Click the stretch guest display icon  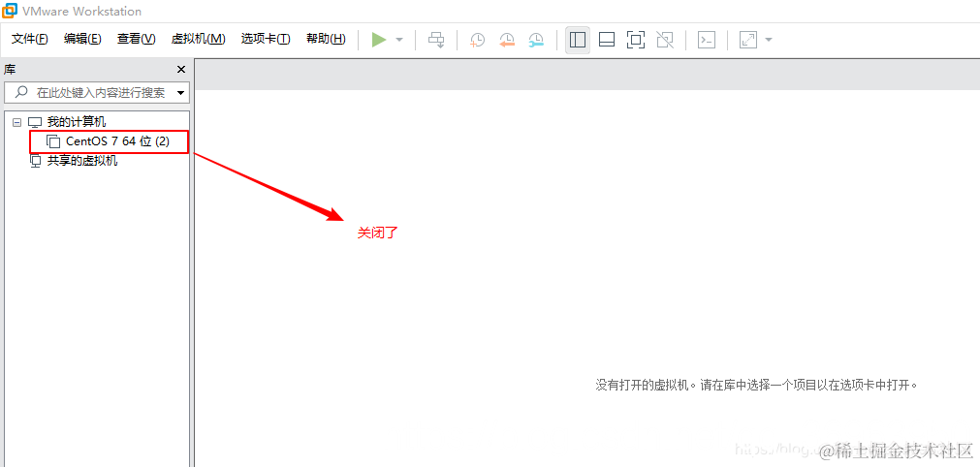coord(748,40)
